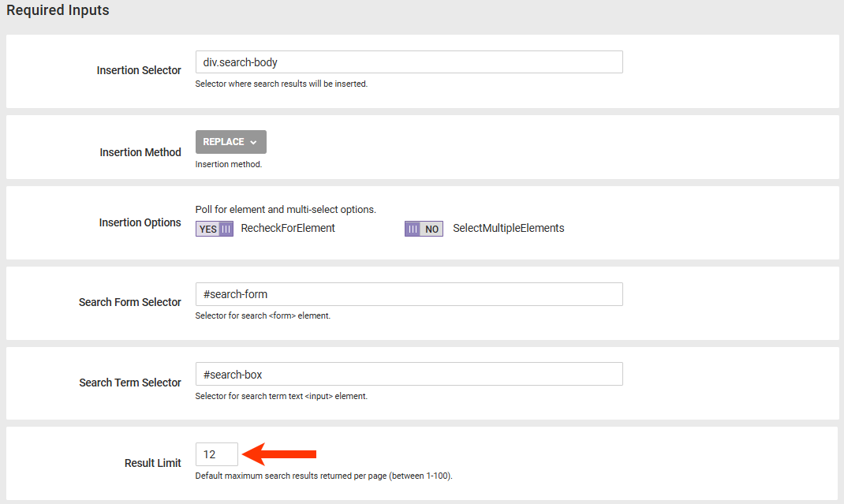This screenshot has height=504, width=844.
Task: Click 'Selector where search results will be inserted.' text
Action: [x=282, y=84]
